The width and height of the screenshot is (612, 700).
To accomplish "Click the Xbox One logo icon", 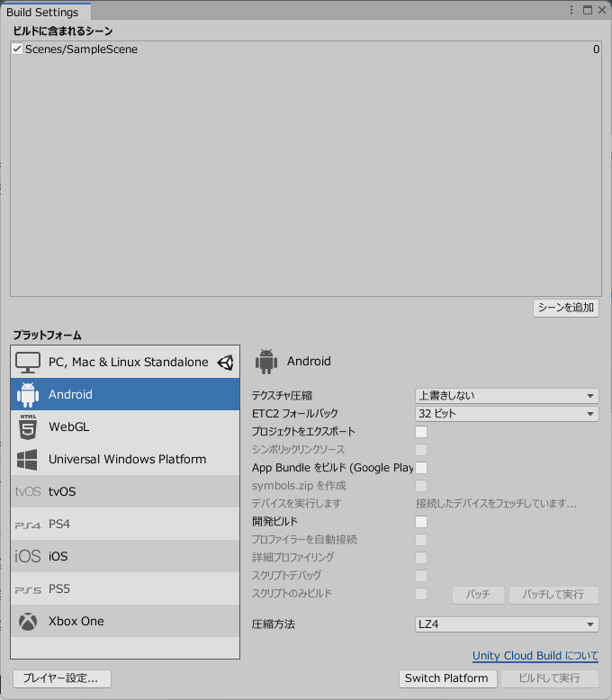I will click(28, 622).
